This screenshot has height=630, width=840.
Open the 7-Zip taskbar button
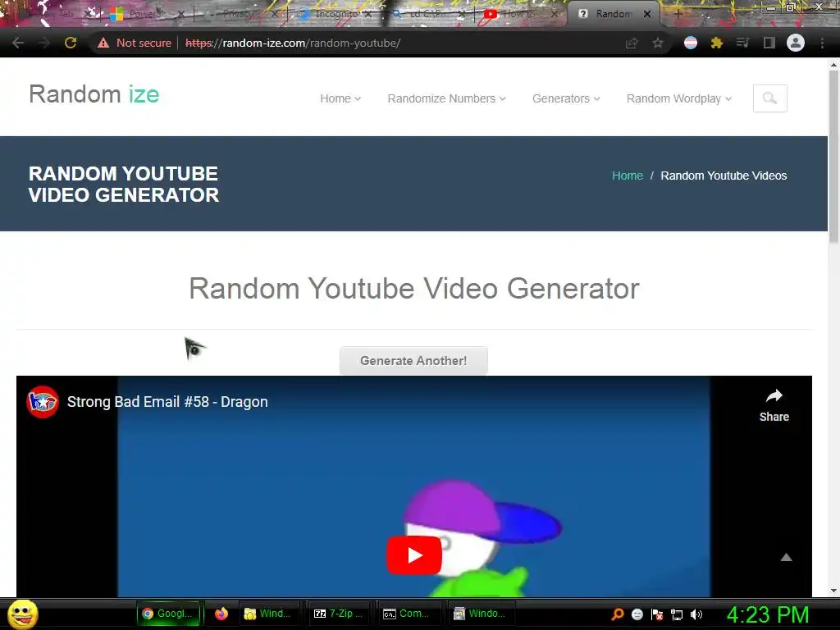coord(339,614)
